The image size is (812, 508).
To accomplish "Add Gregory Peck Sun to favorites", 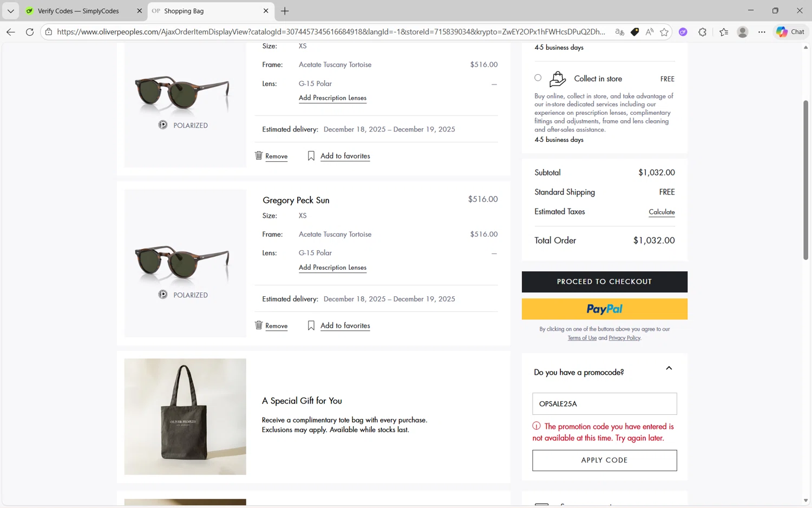I will coord(345,325).
